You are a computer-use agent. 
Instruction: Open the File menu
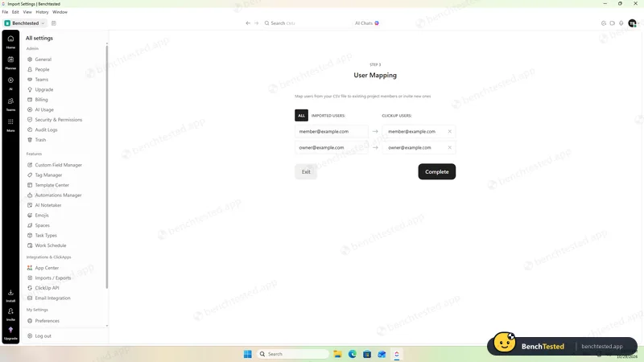5,12
